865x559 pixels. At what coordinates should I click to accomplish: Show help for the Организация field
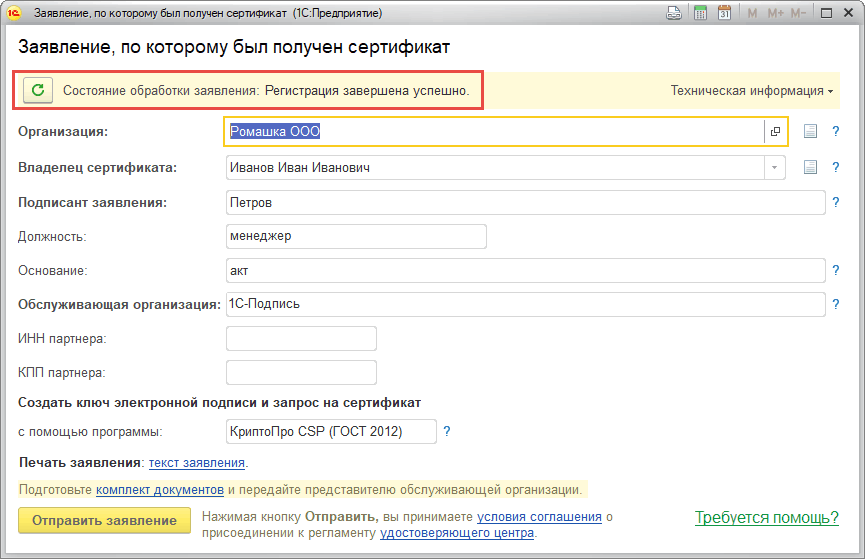(834, 131)
